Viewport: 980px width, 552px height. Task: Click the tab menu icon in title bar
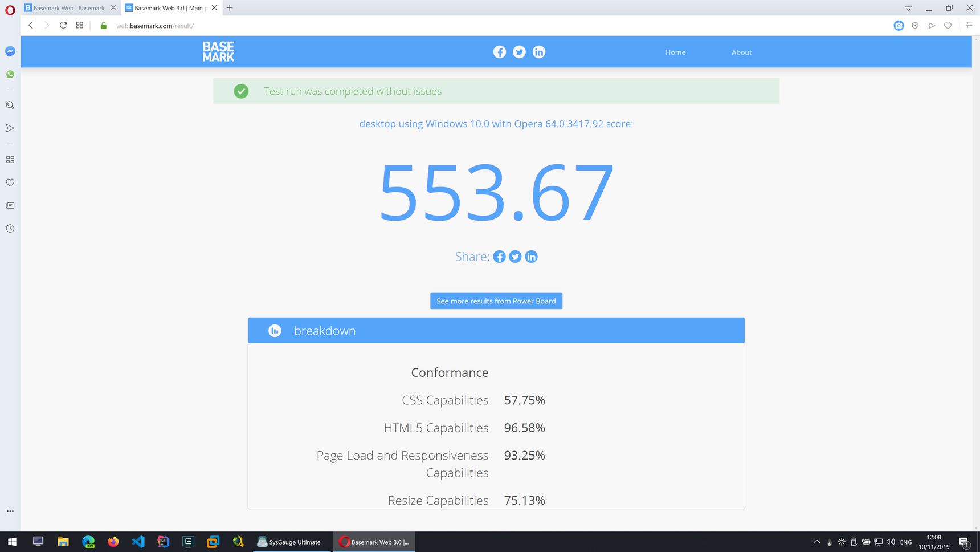(908, 8)
